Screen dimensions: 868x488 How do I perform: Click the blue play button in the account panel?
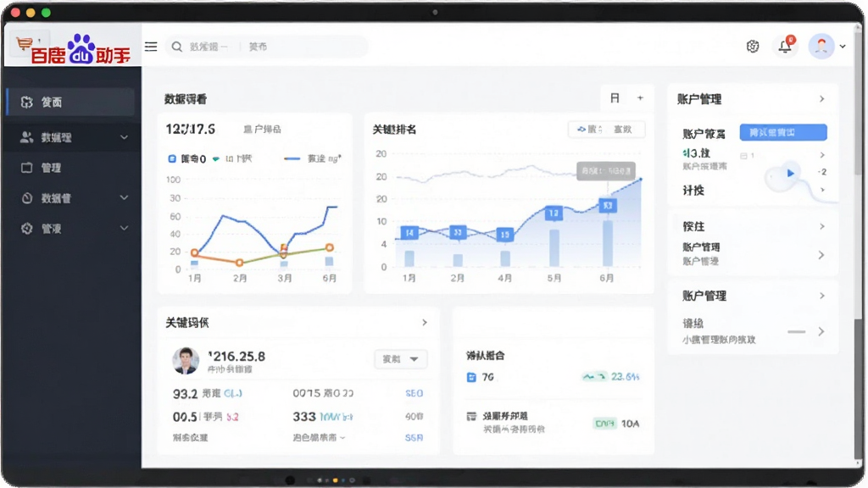(791, 173)
